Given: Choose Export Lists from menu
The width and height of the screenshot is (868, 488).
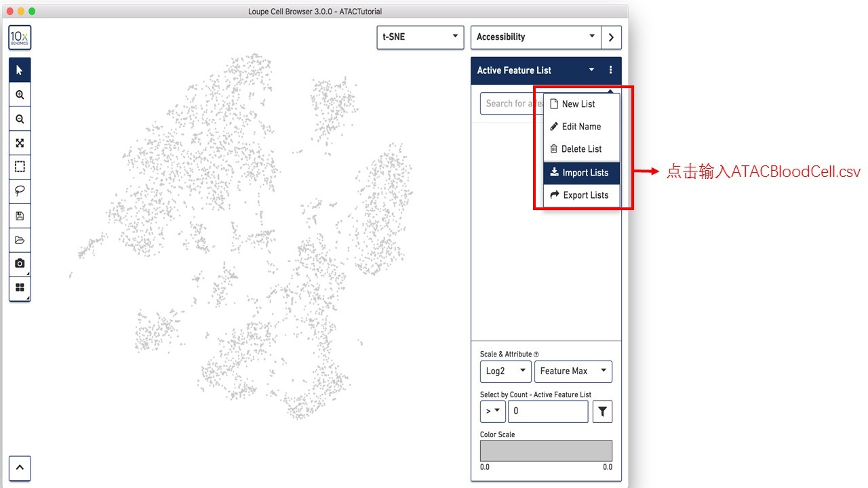Looking at the screenshot, I should pyautogui.click(x=581, y=195).
